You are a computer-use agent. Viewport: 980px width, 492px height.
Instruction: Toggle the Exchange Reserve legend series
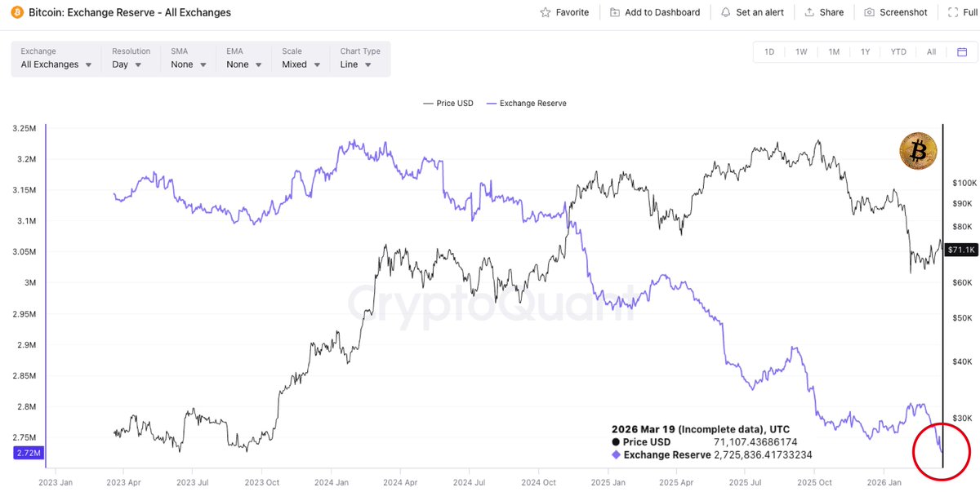[x=526, y=104]
